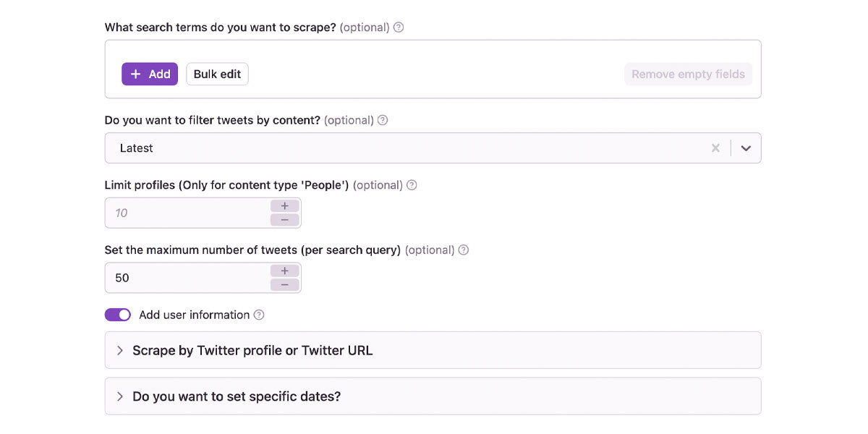The height and width of the screenshot is (434, 868).
Task: Open help icon beside Limit profiles label
Action: click(412, 185)
